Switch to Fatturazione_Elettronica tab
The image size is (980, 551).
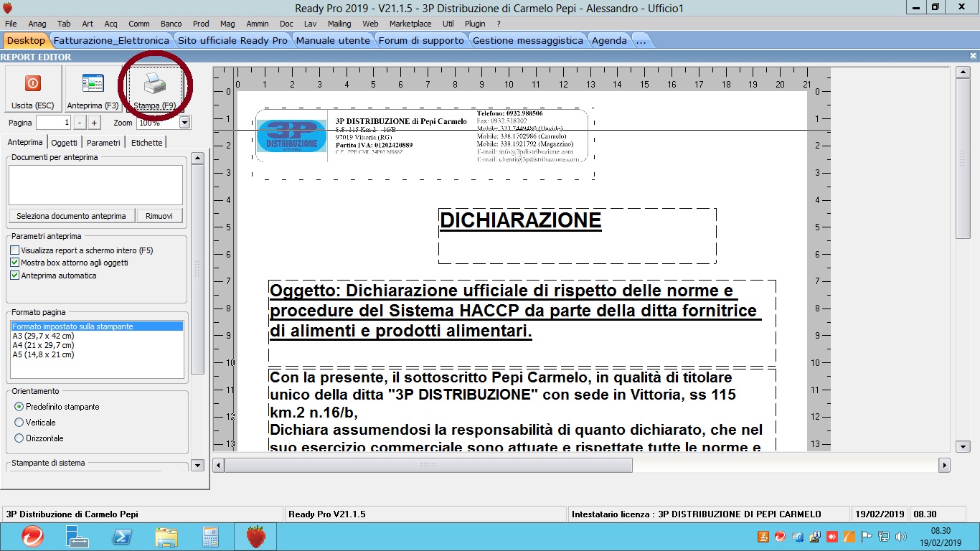111,40
